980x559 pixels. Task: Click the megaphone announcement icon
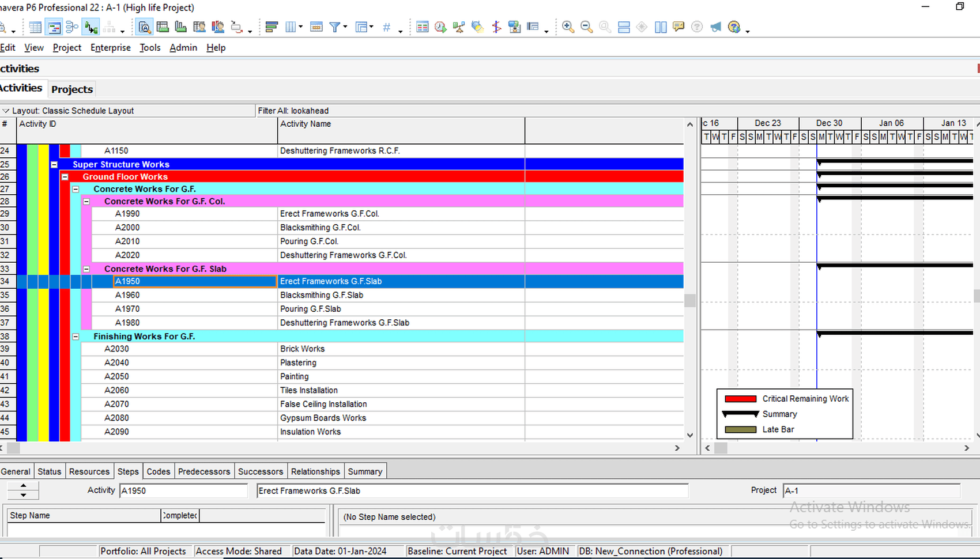(x=715, y=27)
